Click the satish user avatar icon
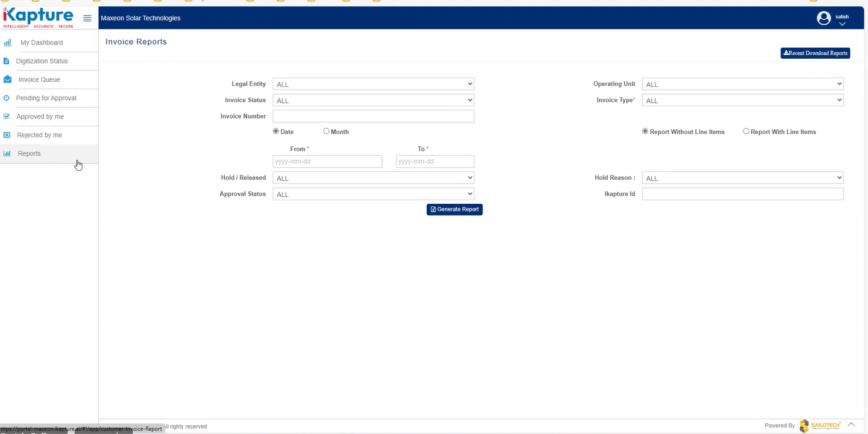 click(x=823, y=18)
